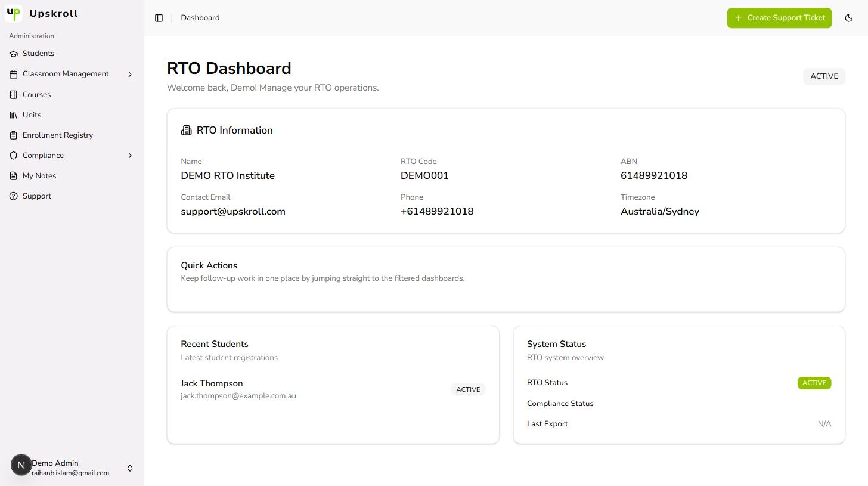Click the DEMO RTO Institute name

click(228, 176)
